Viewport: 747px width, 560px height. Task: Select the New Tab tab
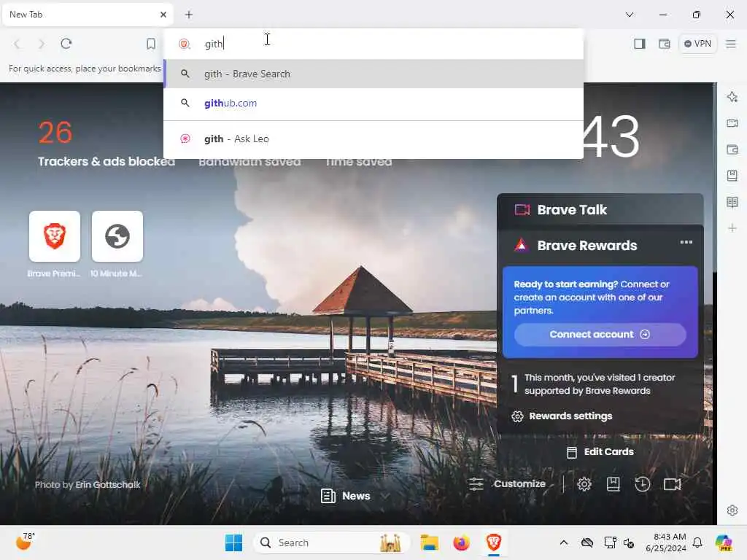(x=88, y=15)
